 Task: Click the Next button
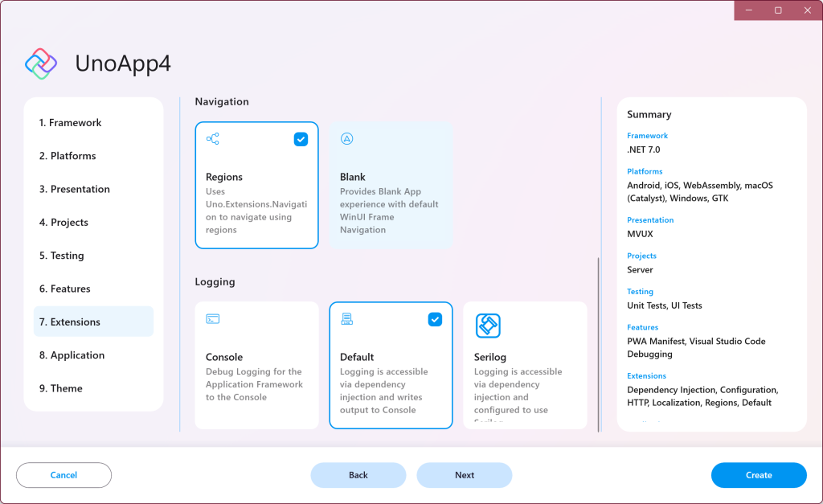pyautogui.click(x=464, y=475)
